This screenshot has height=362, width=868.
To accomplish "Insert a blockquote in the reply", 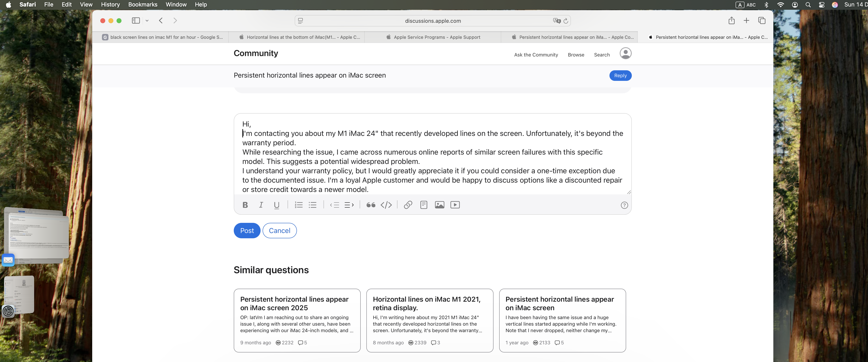I will tap(371, 205).
